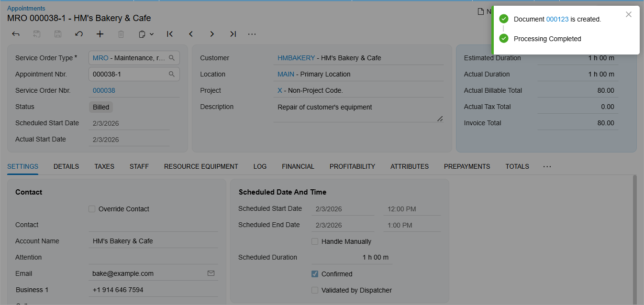Add a new record with plus icon

point(100,34)
